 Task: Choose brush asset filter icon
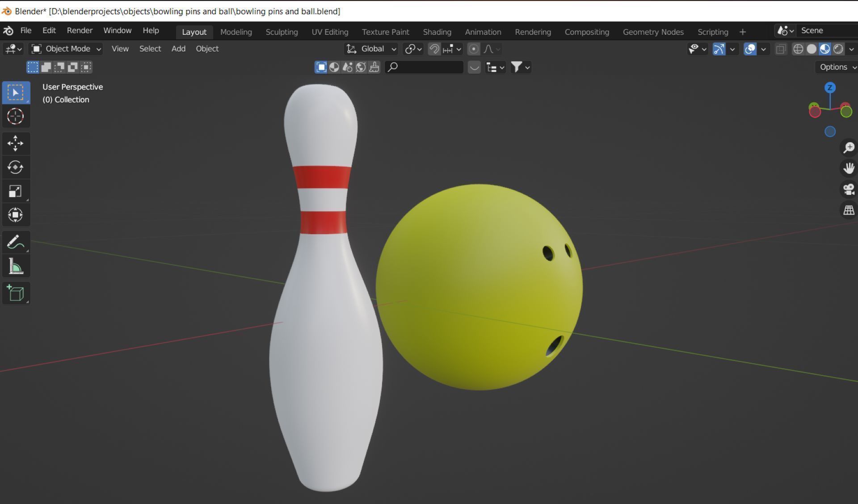[374, 67]
